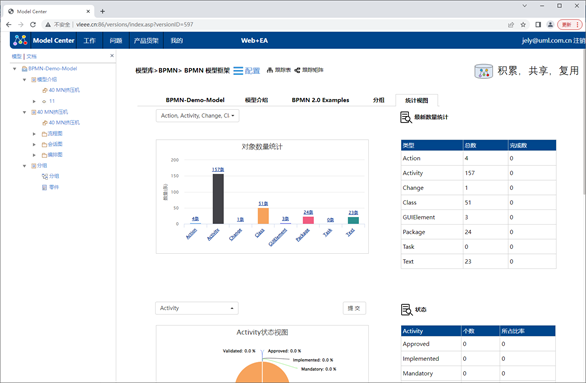Open the 产品货架 menu
Screen dimensions: 587x383
coord(146,40)
